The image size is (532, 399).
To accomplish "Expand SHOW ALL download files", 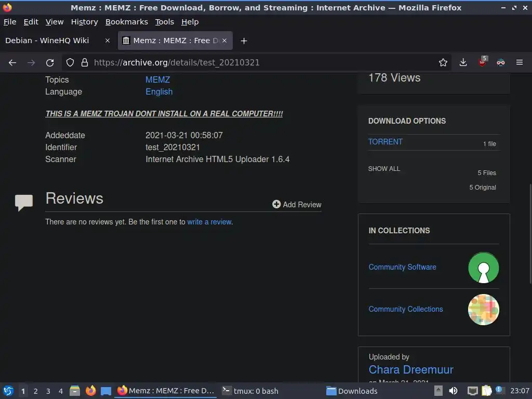I will 384,169.
